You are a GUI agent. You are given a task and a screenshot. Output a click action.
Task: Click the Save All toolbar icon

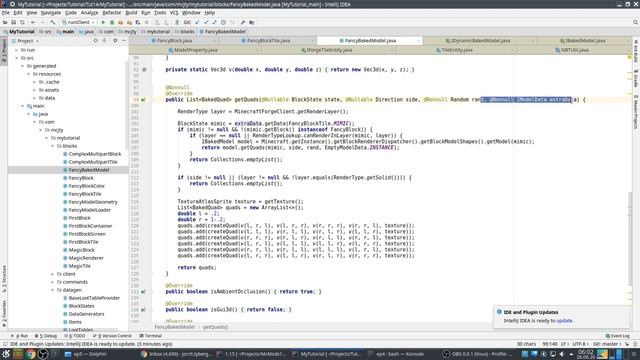tap(13, 22)
